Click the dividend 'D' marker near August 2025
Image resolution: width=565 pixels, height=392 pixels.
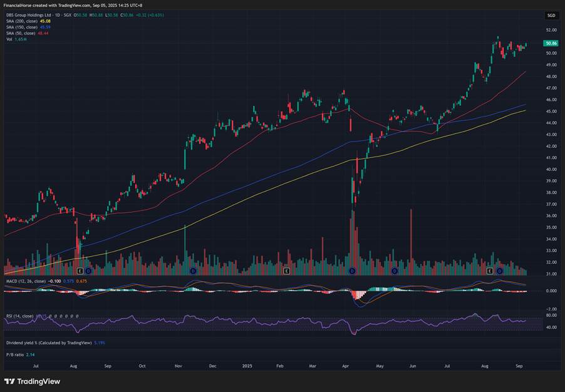pos(499,271)
